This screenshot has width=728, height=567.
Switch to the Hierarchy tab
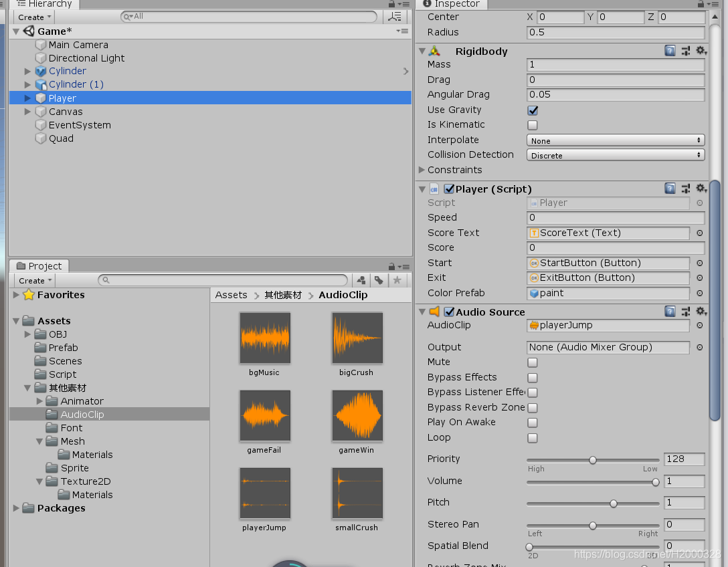(x=45, y=4)
